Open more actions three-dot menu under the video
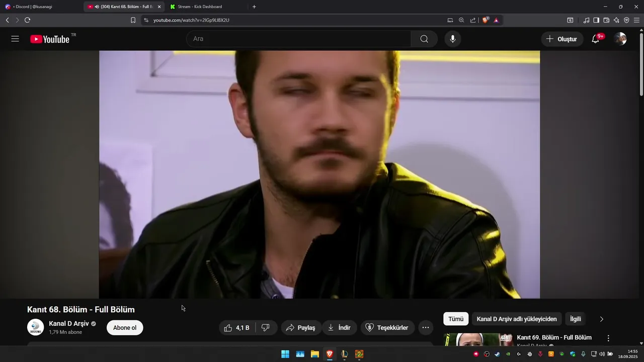This screenshot has width=644, height=362. click(x=425, y=328)
